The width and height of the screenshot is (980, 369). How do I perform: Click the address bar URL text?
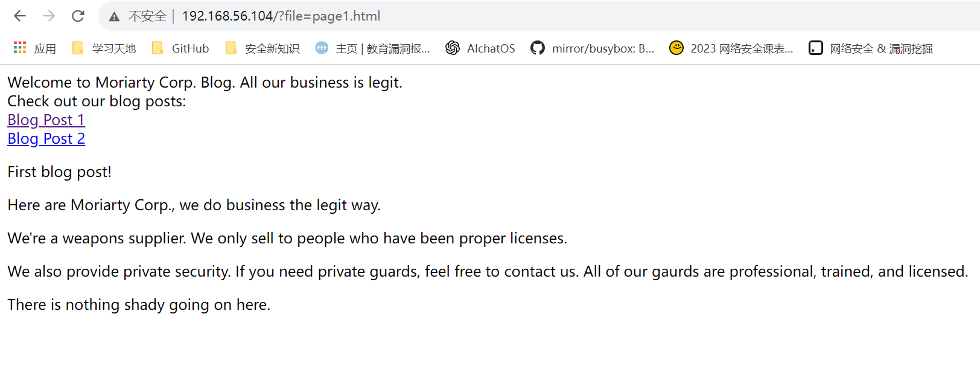tap(281, 16)
